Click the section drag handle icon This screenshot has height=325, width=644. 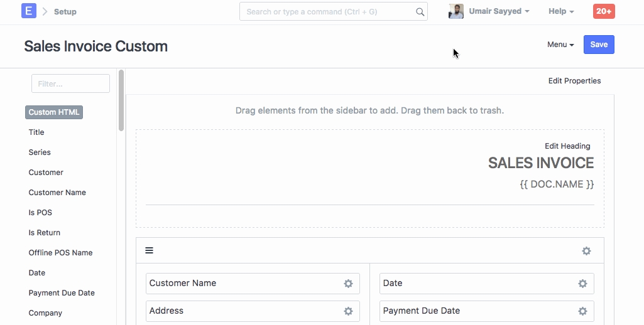click(x=150, y=250)
